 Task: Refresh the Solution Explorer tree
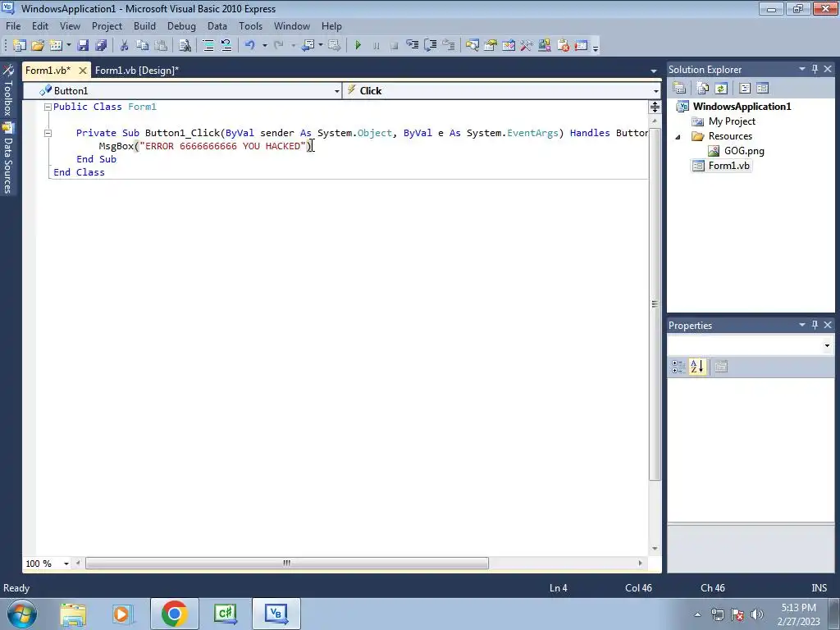click(x=721, y=88)
